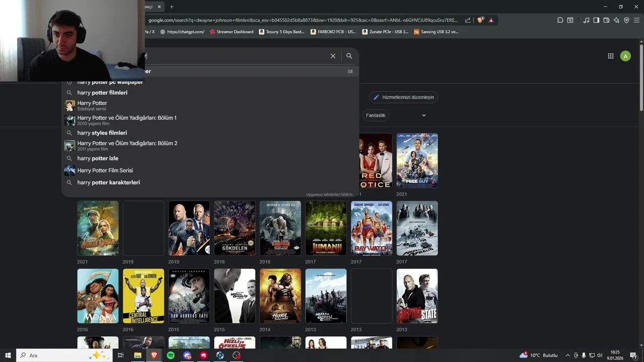The image size is (644, 362).
Task: Open the Central Intelligence movie poster
Action: [143, 296]
